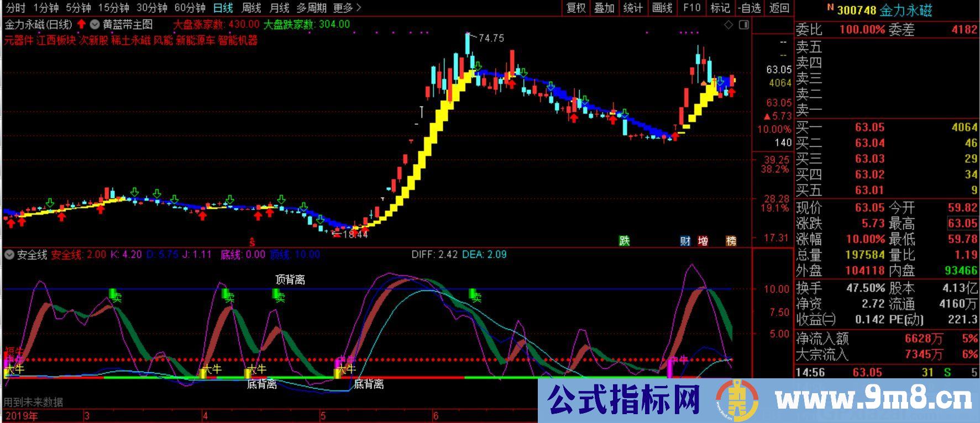Viewport: 980px width, 423px height.
Task: Click the blue 财 marker icon
Action: 685,241
